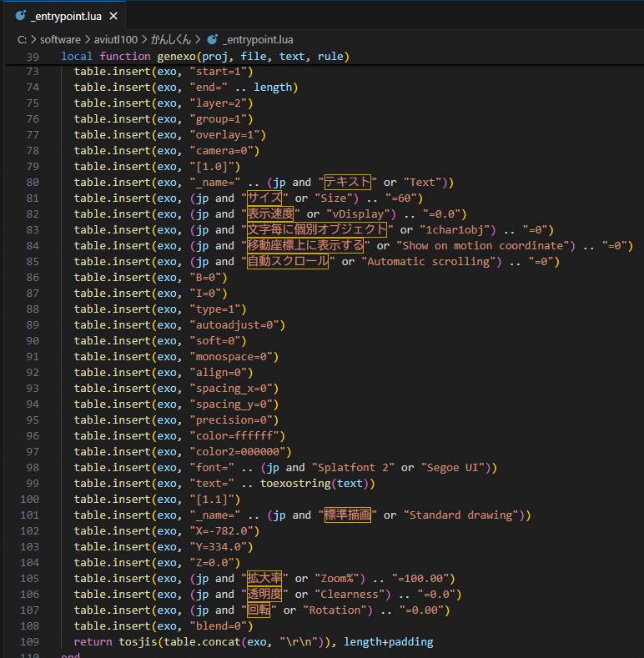Image resolution: width=644 pixels, height=658 pixels.
Task: Click the "Z=0.0" string
Action: coord(212,563)
